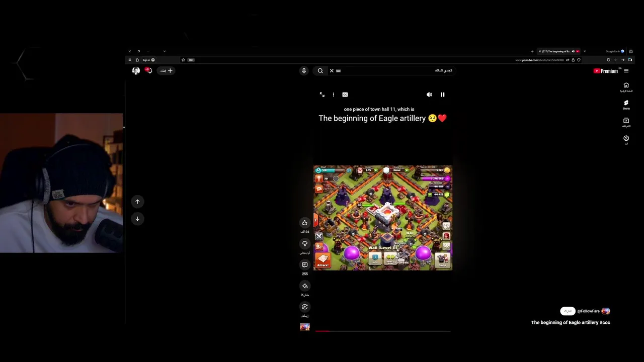Pause the playing Short
Image resolution: width=644 pixels, height=362 pixels.
[443, 95]
